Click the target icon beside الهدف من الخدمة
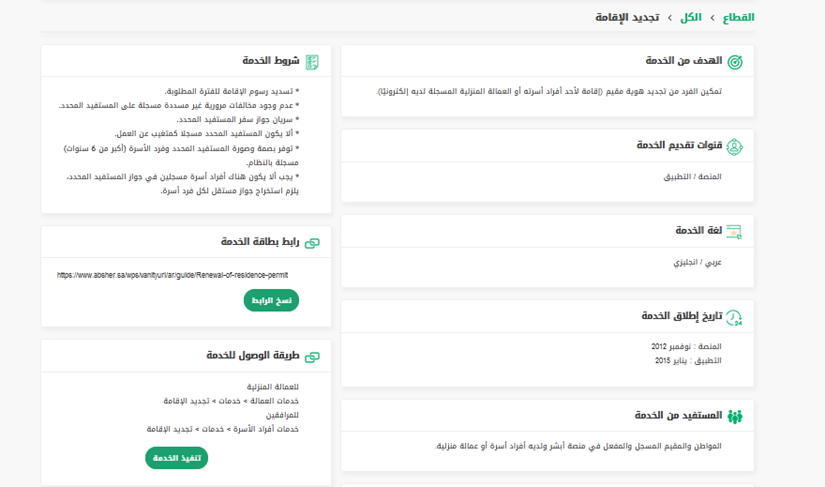Image resolution: width=825 pixels, height=487 pixels. (735, 61)
